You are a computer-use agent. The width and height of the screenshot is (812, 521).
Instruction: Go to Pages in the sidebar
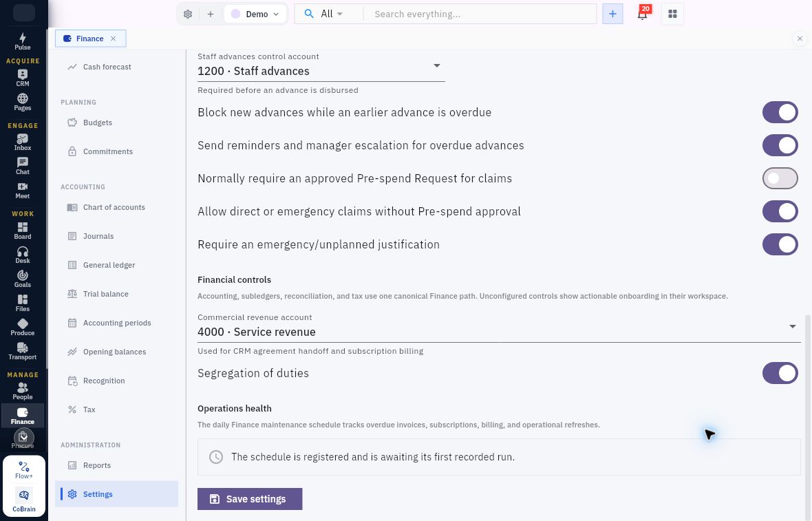(22, 102)
